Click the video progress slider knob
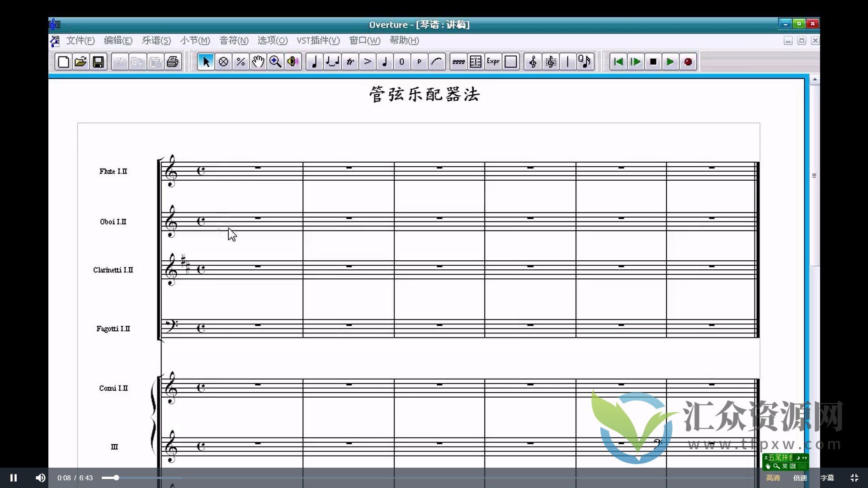This screenshot has height=488, width=868. coord(116,478)
